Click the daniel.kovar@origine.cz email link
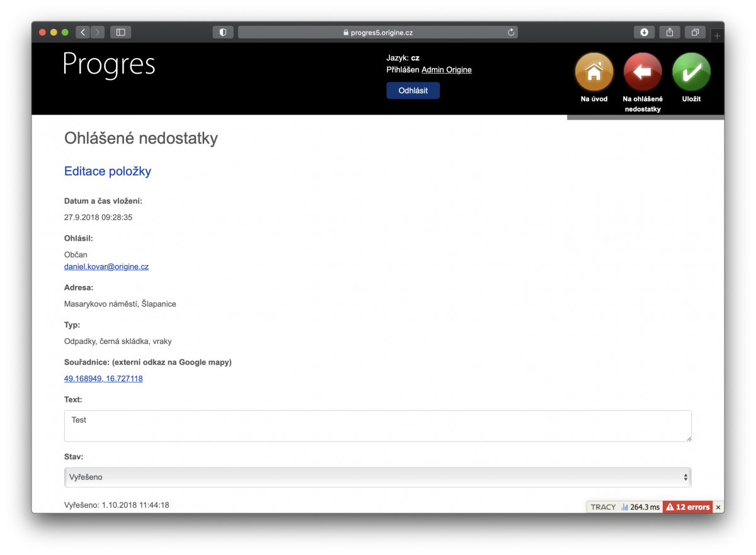This screenshot has height=555, width=756. 106,266
